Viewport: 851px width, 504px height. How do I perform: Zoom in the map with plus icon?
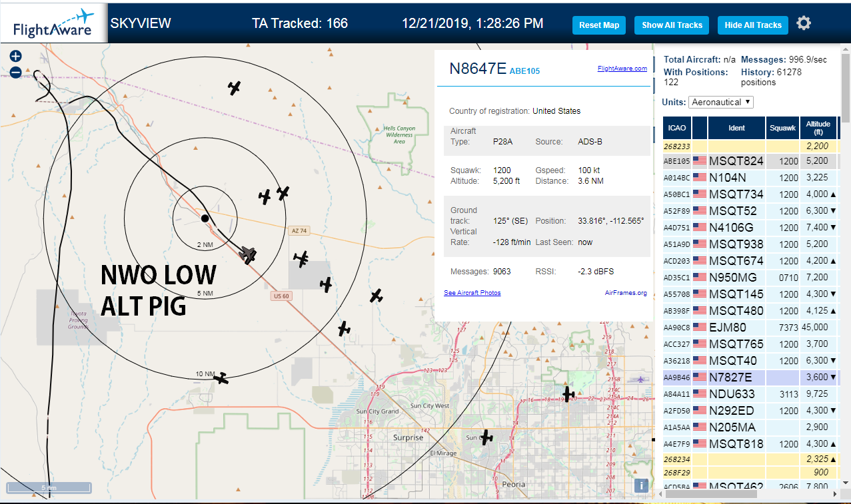click(x=16, y=57)
